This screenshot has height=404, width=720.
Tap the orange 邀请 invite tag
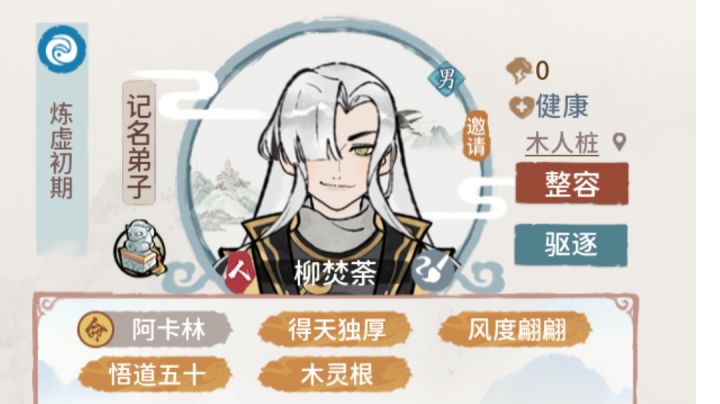pyautogui.click(x=476, y=135)
